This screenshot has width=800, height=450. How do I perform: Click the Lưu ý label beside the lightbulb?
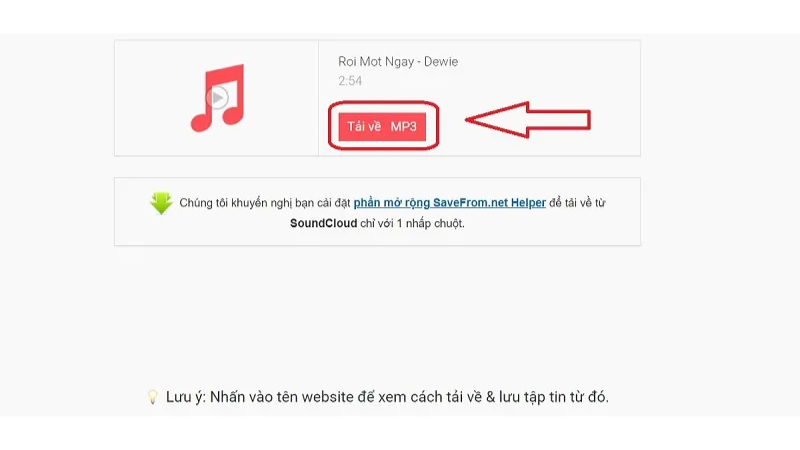tap(186, 397)
